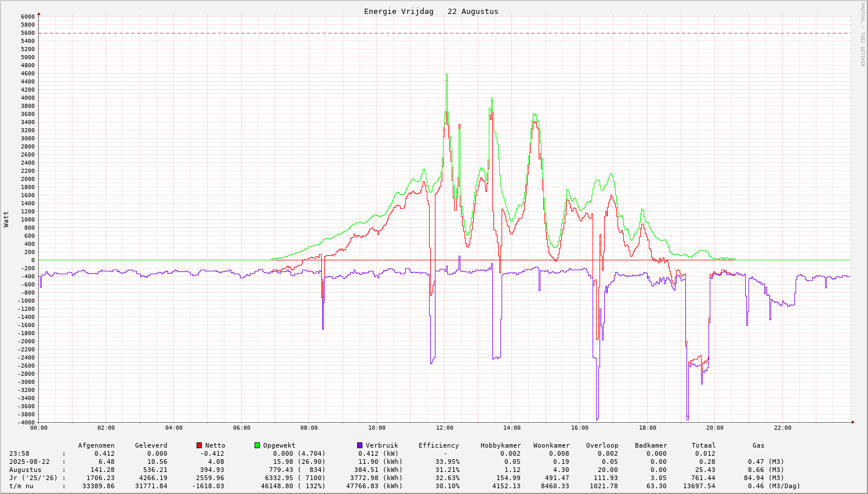
Task: Click the t/m nu row label
Action: coord(21,486)
